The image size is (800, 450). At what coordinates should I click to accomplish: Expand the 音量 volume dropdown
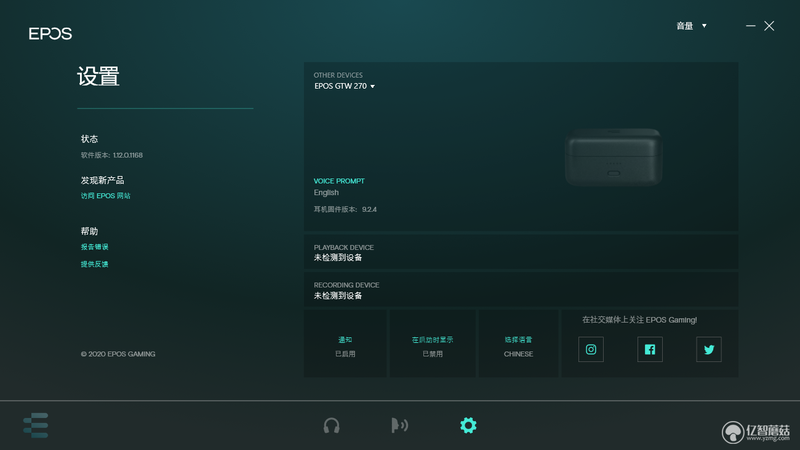(x=691, y=26)
